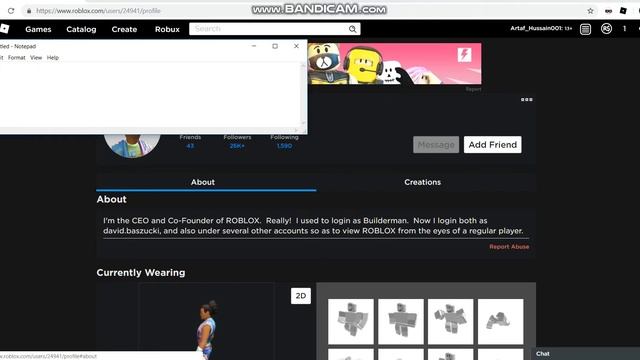Image resolution: width=640 pixels, height=360 pixels.
Task: Click the Notepad vertical scrollbar
Action: 303,94
